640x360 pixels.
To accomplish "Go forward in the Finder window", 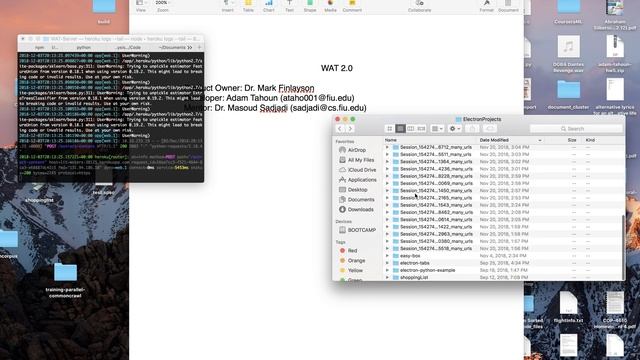I will pyautogui.click(x=350, y=129).
